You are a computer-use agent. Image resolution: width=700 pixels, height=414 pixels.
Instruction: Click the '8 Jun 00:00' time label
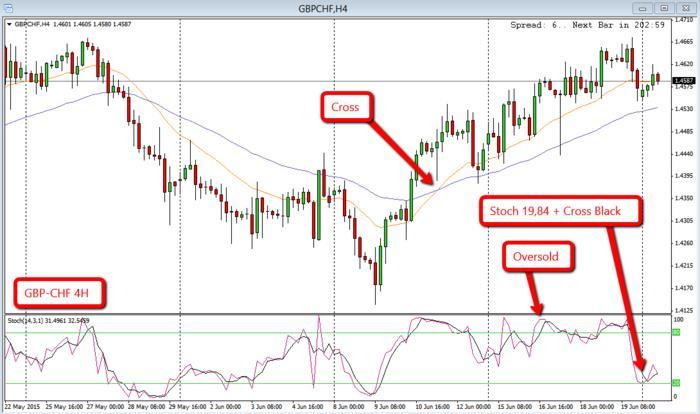coord(349,407)
